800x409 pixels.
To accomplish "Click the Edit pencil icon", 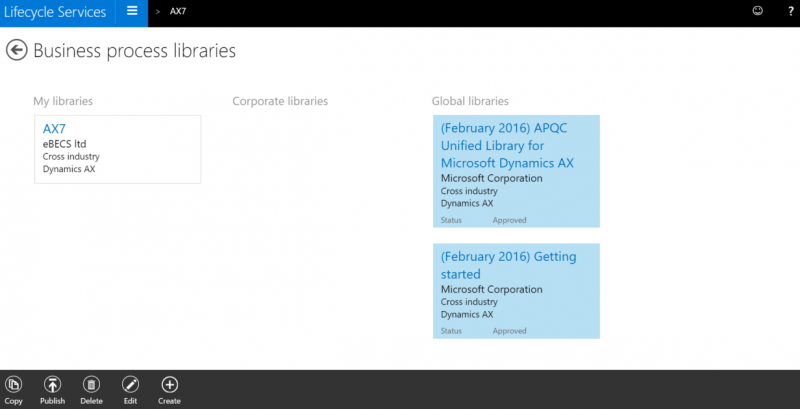I will point(131,385).
